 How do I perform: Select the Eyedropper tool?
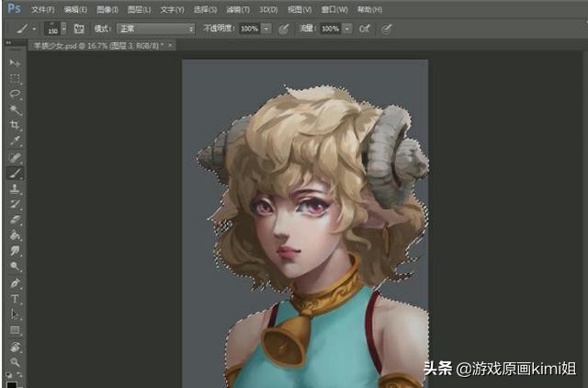click(x=15, y=141)
